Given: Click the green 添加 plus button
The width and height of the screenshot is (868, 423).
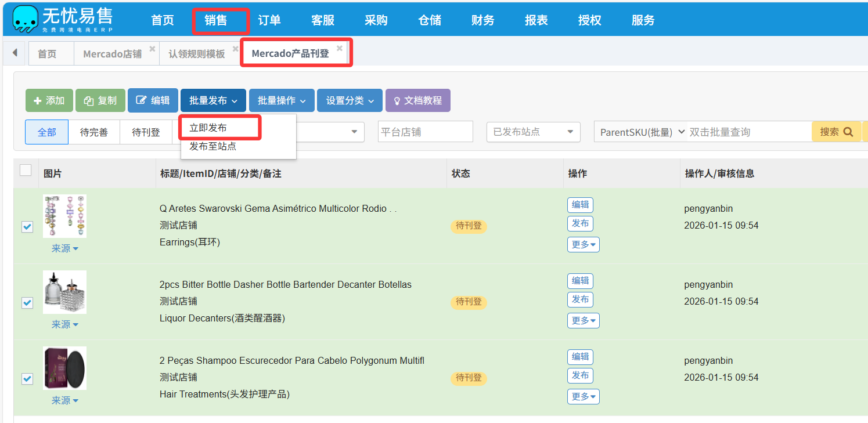Looking at the screenshot, I should 49,100.
